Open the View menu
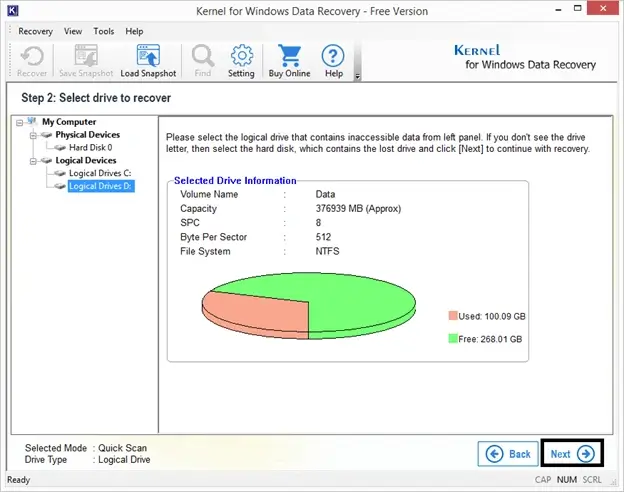The width and height of the screenshot is (624, 492). coord(73,31)
